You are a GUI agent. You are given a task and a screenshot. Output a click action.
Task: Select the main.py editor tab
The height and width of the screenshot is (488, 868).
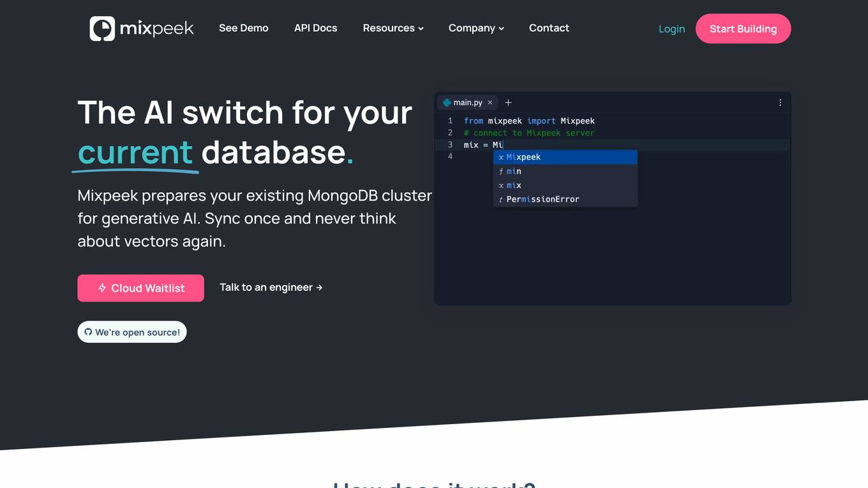(467, 102)
